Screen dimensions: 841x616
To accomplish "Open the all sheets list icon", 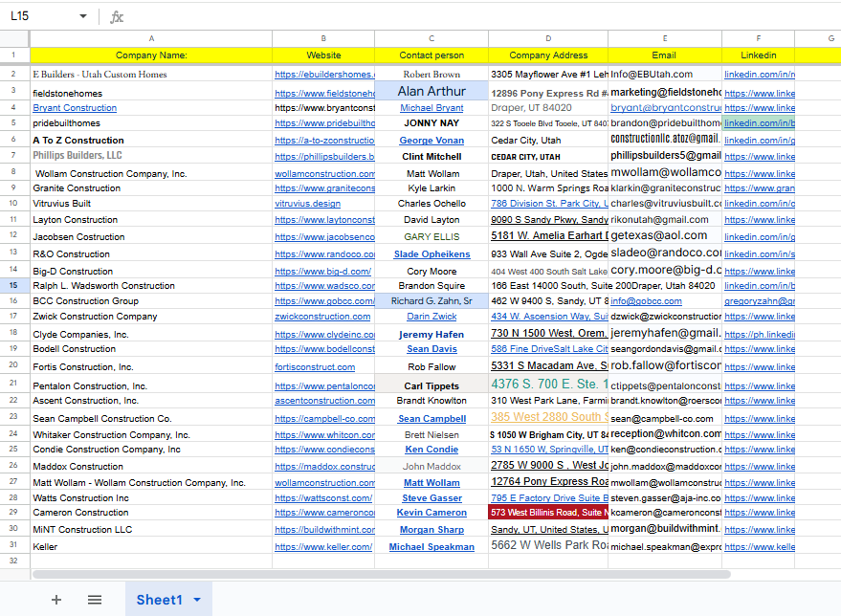I will pyautogui.click(x=95, y=600).
